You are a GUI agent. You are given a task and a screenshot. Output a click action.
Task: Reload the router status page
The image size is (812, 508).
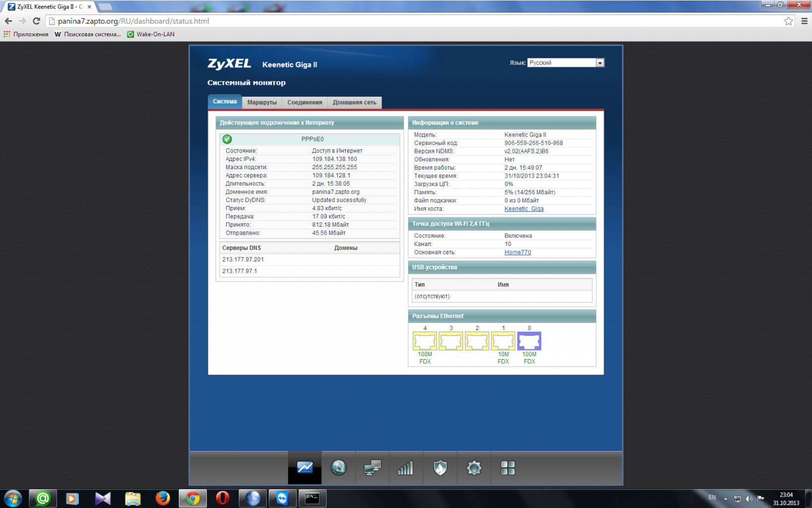pos(36,21)
